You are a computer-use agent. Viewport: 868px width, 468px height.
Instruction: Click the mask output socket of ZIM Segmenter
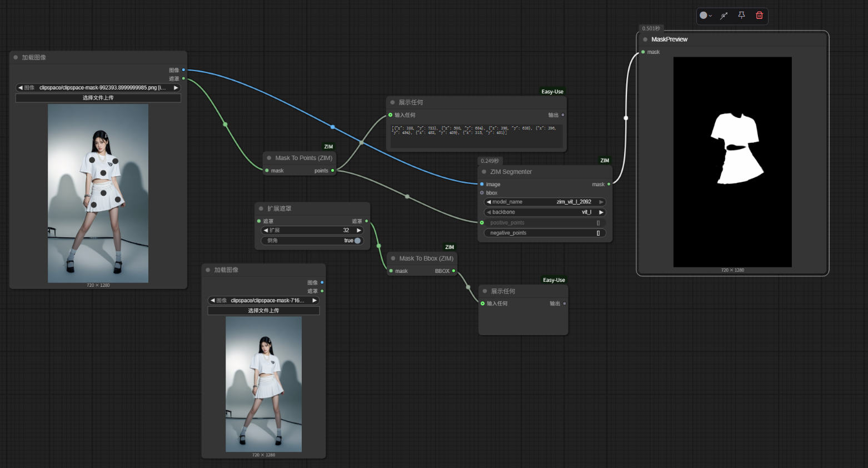(609, 184)
